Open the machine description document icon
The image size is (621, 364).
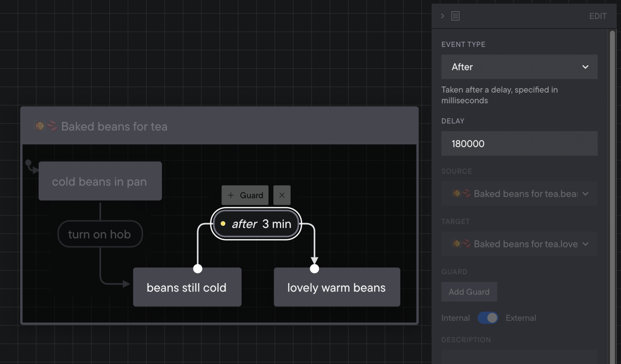[455, 16]
